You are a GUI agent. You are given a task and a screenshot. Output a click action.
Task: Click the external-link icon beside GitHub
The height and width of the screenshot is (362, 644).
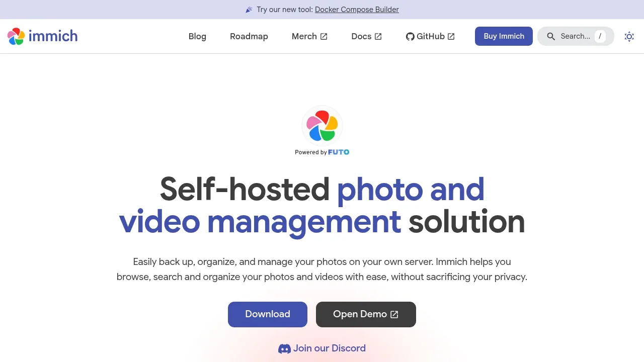click(451, 36)
